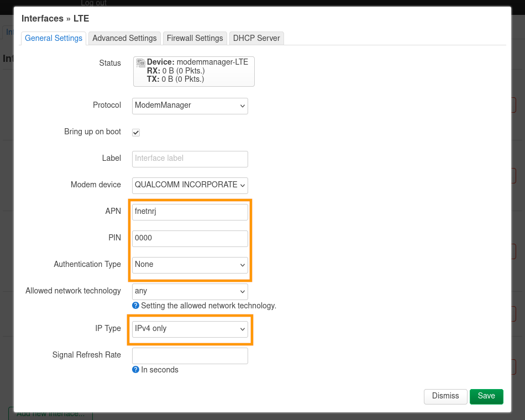Click the modem device icon in Status
This screenshot has width=525, height=420.
(x=141, y=62)
